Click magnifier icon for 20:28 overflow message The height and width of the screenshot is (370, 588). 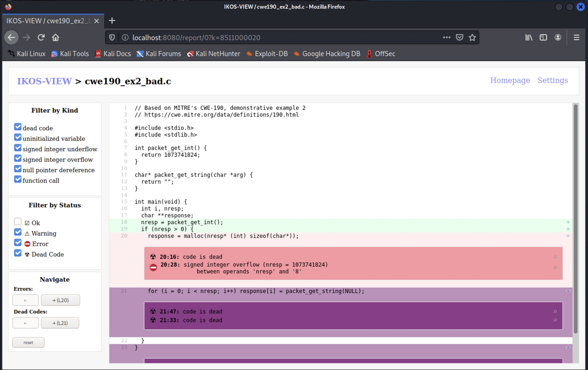click(555, 268)
